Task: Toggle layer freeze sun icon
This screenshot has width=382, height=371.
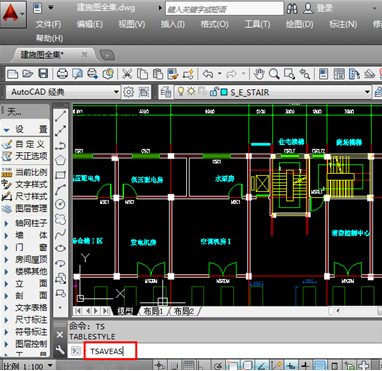Action: pos(191,91)
